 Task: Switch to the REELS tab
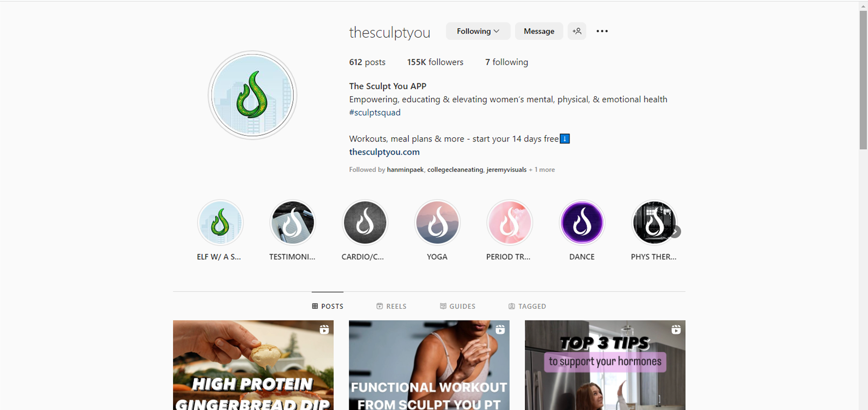pyautogui.click(x=391, y=306)
